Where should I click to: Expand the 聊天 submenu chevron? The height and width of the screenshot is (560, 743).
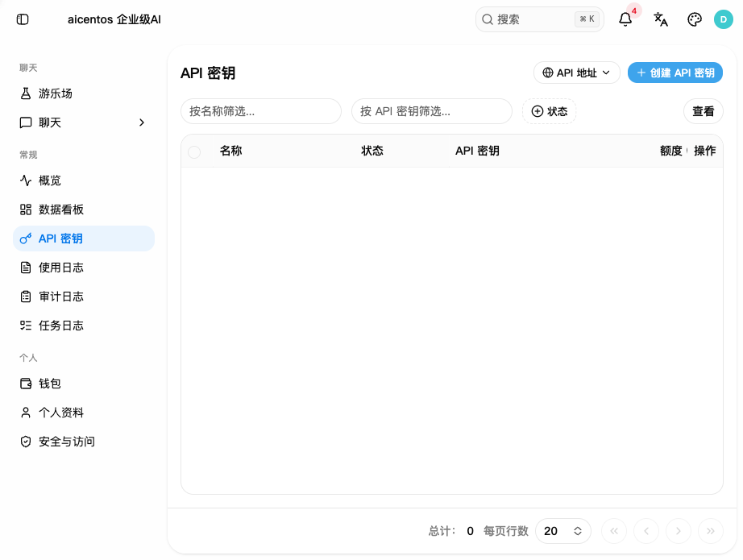point(142,122)
